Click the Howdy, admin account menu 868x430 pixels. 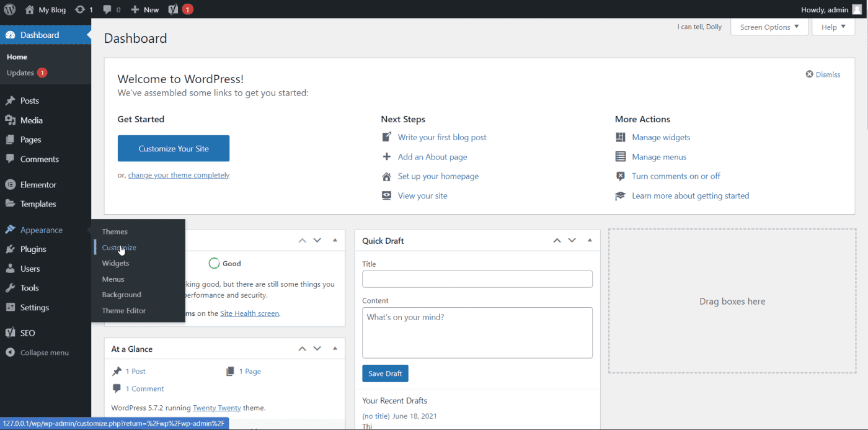[x=831, y=9]
